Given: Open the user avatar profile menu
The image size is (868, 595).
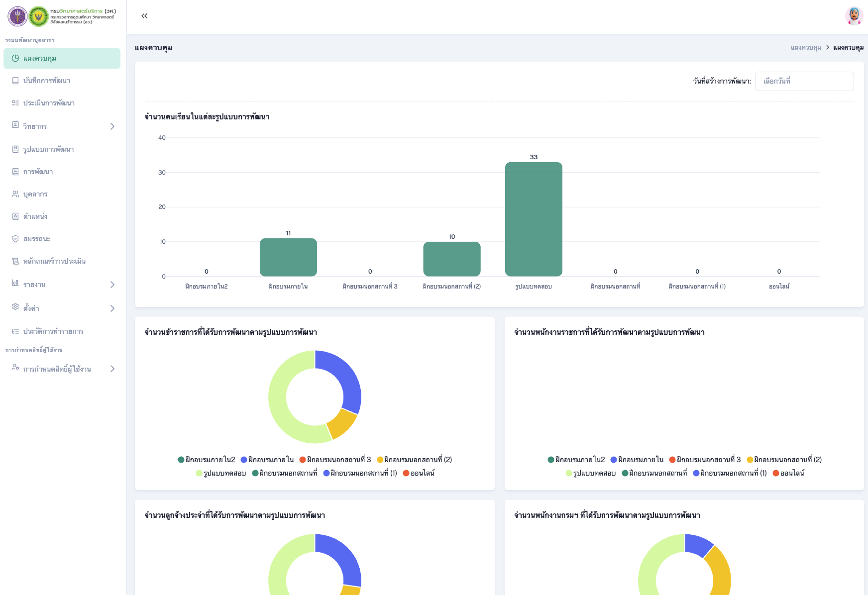Looking at the screenshot, I should click(854, 16).
